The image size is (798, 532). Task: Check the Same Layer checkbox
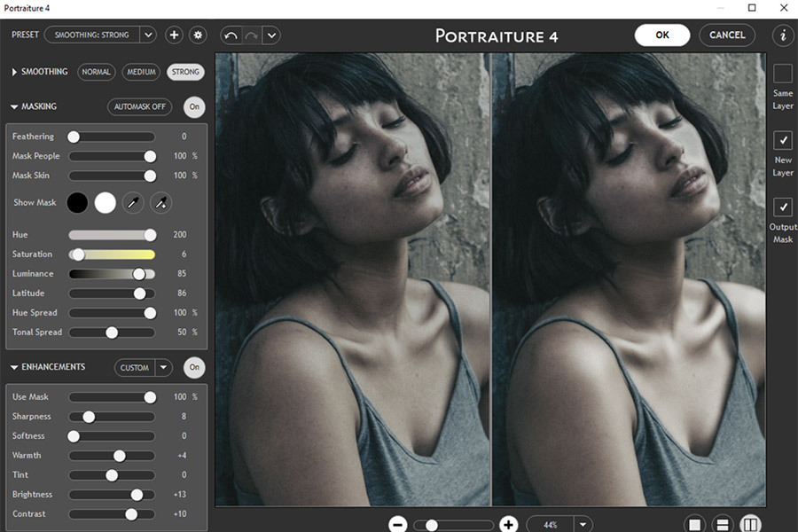click(783, 74)
